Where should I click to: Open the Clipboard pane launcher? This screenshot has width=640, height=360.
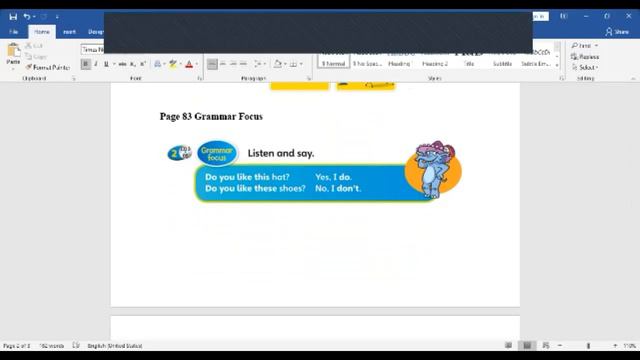tap(74, 78)
